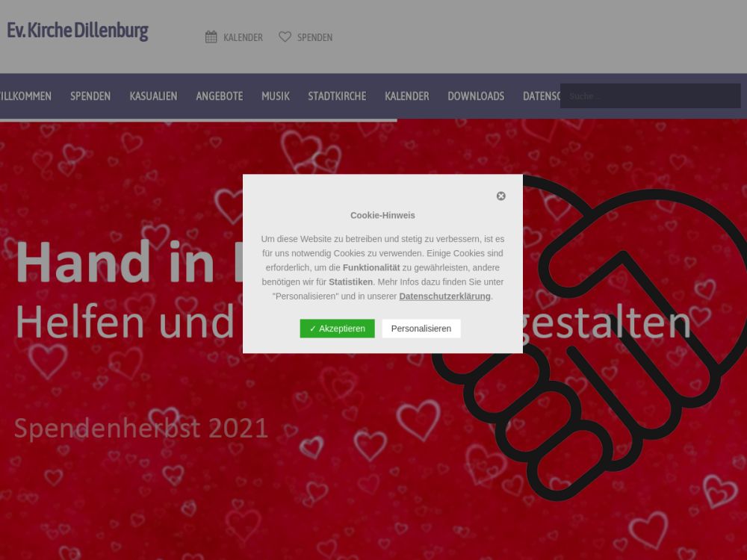Click the heart icon next to SPENDEN
Image resolution: width=747 pixels, height=560 pixels.
(x=285, y=37)
